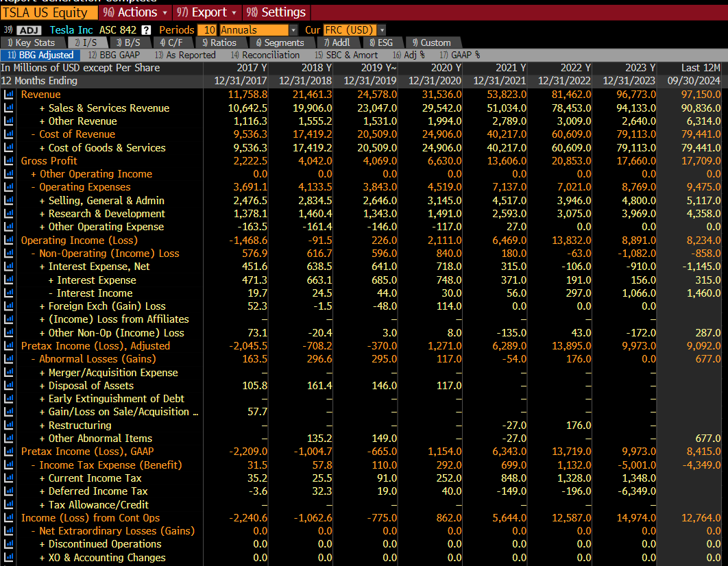Viewport: 728px width, 566px height.
Task: Chart the Deferred Income Tax row icon
Action: click(x=8, y=491)
